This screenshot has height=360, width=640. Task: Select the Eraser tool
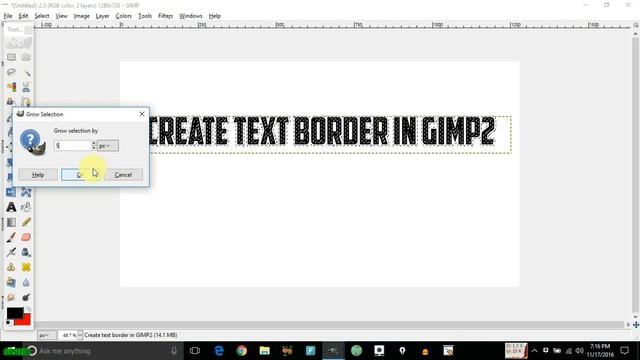[26, 237]
